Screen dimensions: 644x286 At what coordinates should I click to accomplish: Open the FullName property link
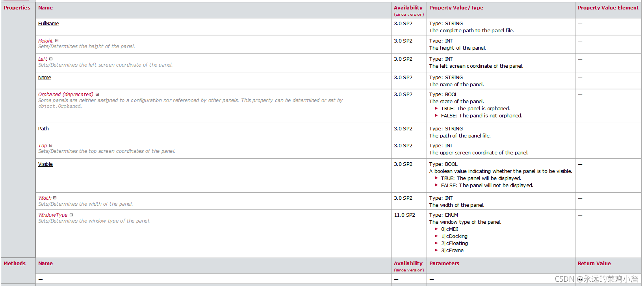coord(48,24)
